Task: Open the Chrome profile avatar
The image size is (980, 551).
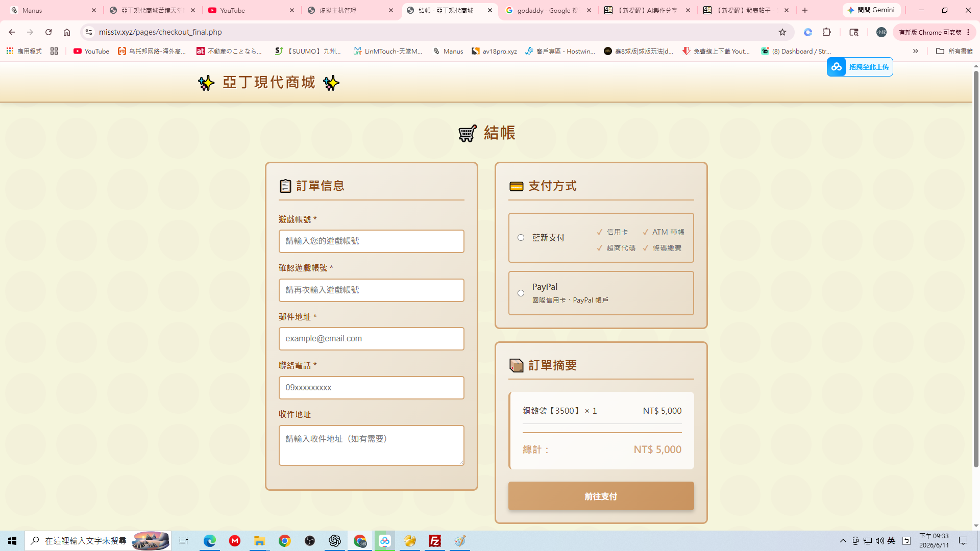Action: click(881, 32)
